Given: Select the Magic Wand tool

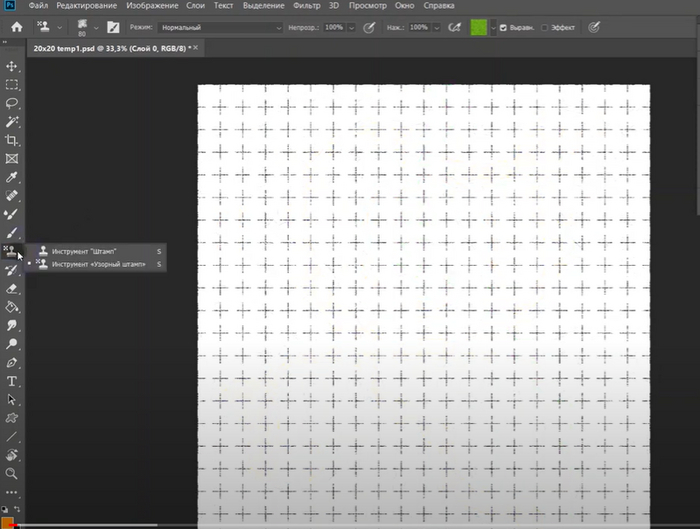Looking at the screenshot, I should (12, 122).
